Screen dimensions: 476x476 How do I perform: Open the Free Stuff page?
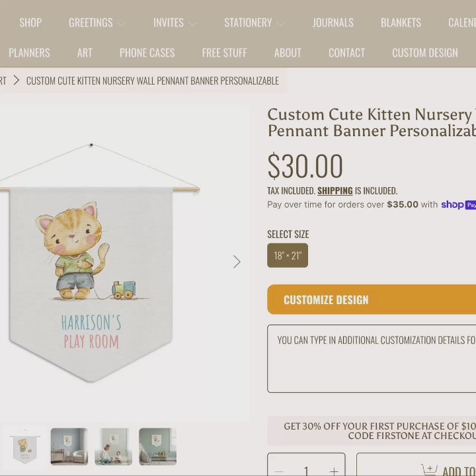point(224,53)
